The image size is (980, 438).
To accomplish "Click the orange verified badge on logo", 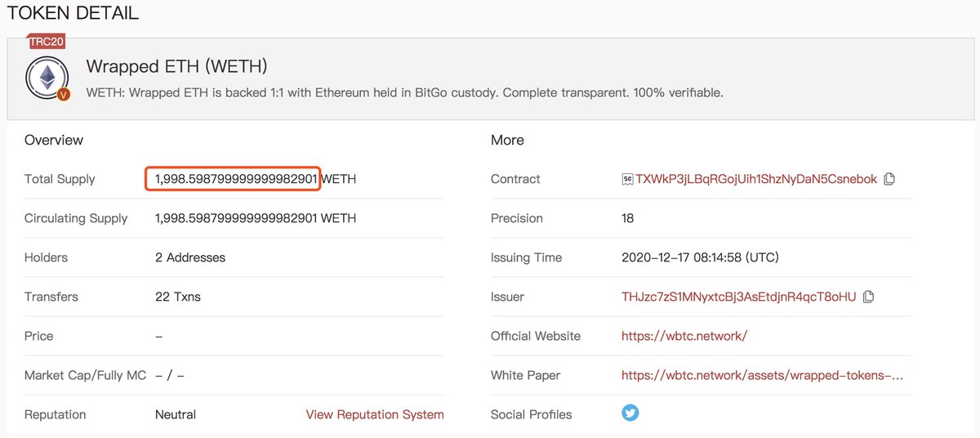I will 65,94.
